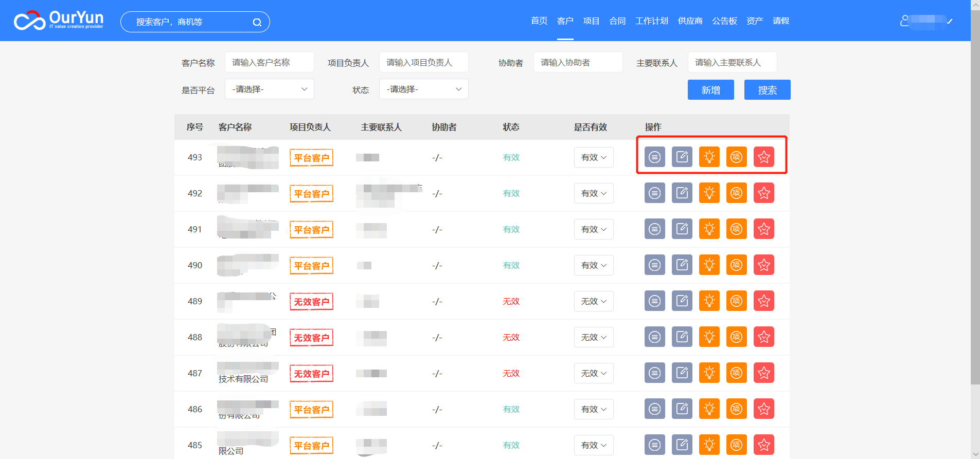Edit customer in row 489
The image size is (980, 459).
coord(682,301)
